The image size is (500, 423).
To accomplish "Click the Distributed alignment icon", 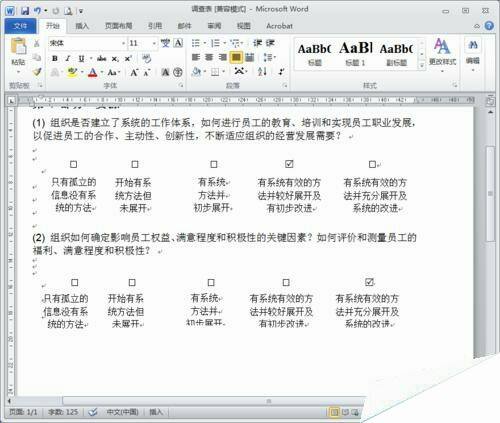I will pyautogui.click(x=249, y=57).
